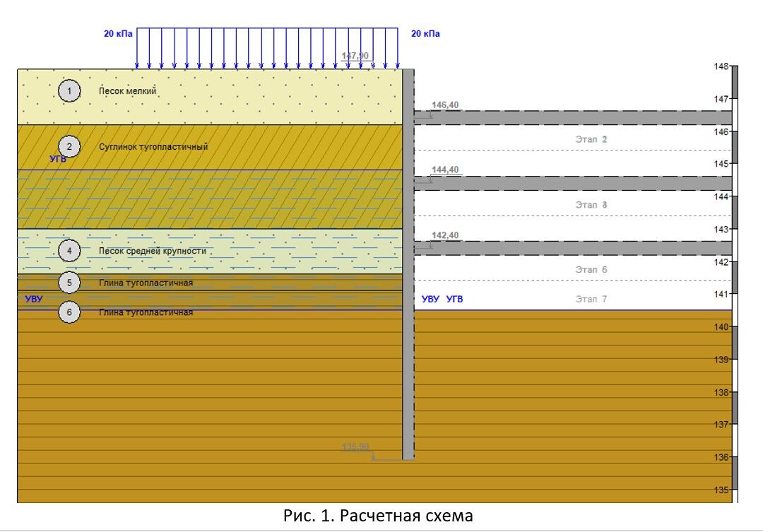Click the 'УВУ' label left of the wall

[34, 299]
